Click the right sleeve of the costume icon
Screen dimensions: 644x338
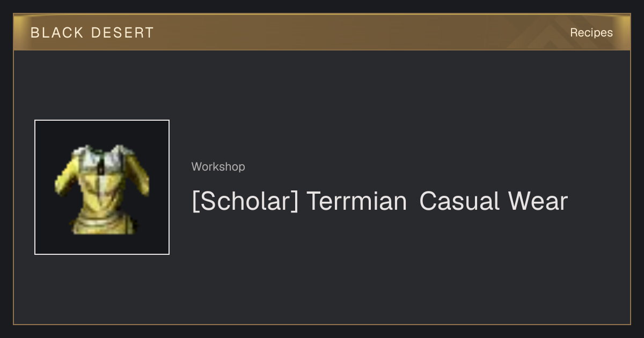[138, 180]
